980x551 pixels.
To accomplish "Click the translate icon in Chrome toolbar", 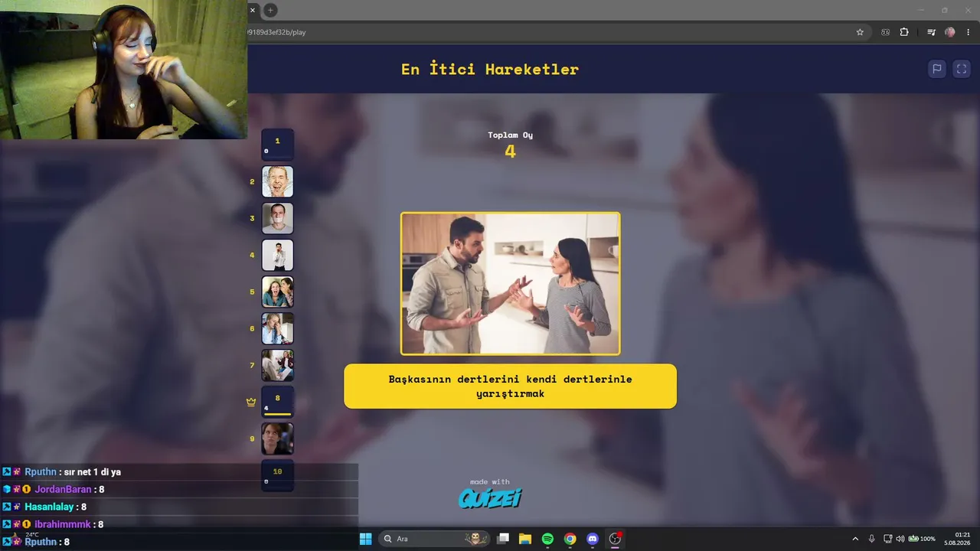I will click(886, 32).
